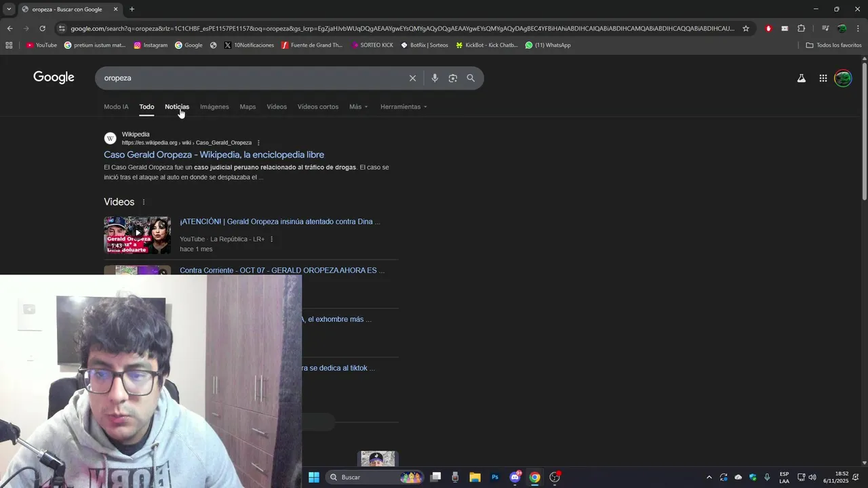This screenshot has width=868, height=488.
Task: Play the Gerald Oropeza atentado video thumbnail
Action: click(137, 235)
